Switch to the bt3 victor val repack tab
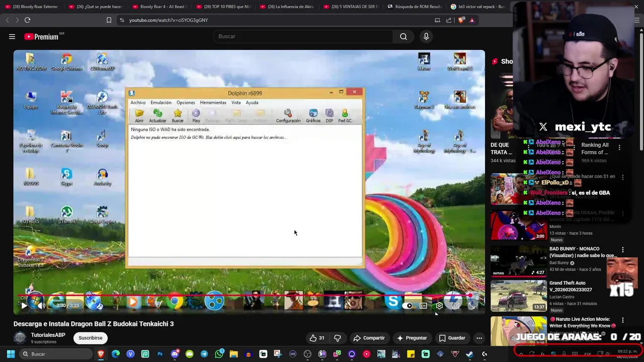 click(477, 7)
